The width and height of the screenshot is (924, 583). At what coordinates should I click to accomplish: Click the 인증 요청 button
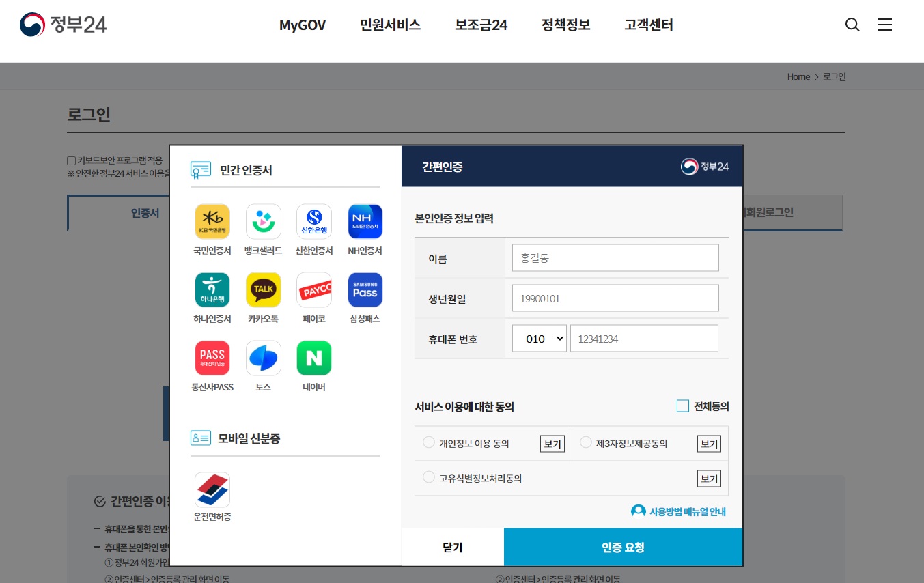point(623,548)
